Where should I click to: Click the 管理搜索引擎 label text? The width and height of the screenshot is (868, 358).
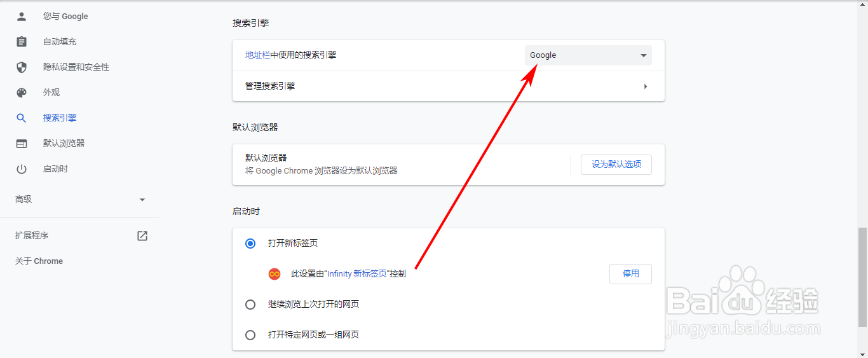(x=270, y=86)
